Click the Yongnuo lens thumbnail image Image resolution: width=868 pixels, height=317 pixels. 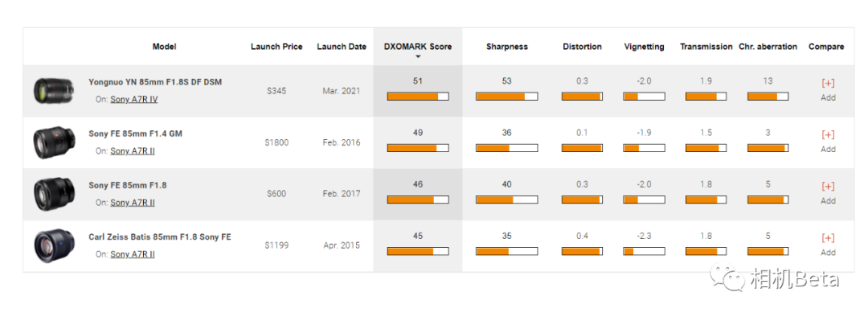54,91
